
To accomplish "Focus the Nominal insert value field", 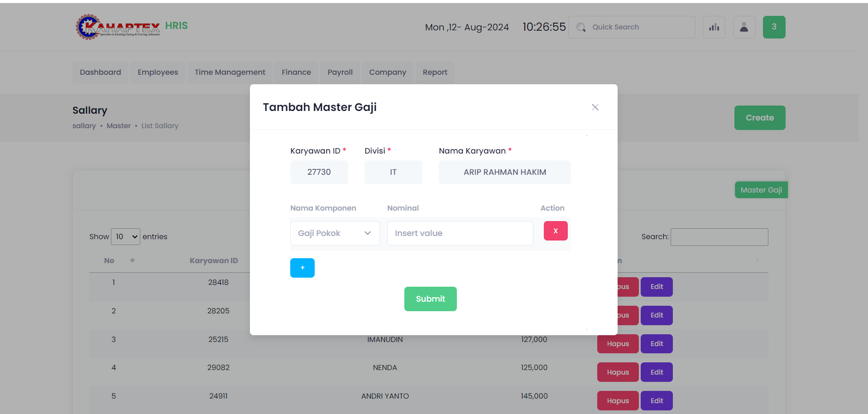I will (x=460, y=233).
